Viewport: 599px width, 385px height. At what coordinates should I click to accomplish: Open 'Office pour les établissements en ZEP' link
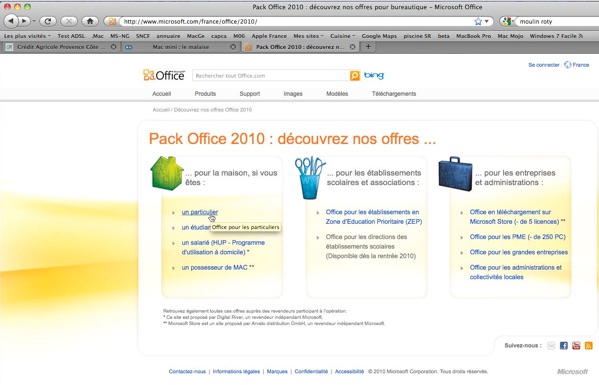point(374,217)
